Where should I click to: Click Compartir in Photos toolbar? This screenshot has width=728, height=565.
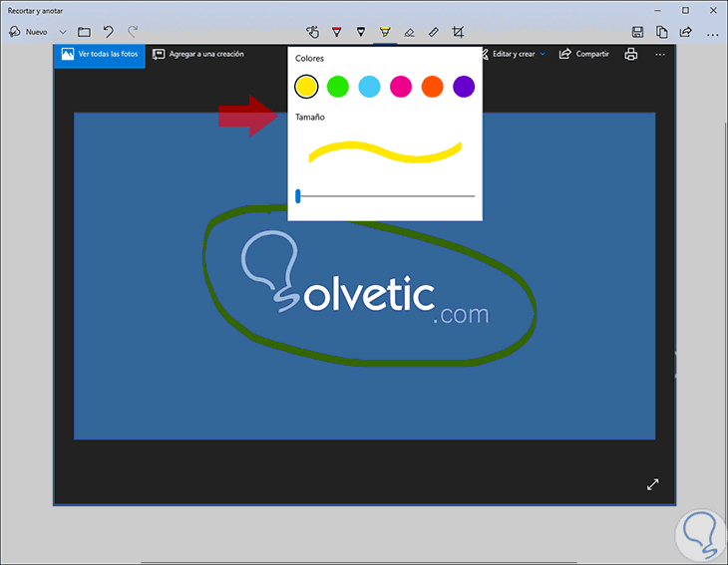[x=584, y=54]
